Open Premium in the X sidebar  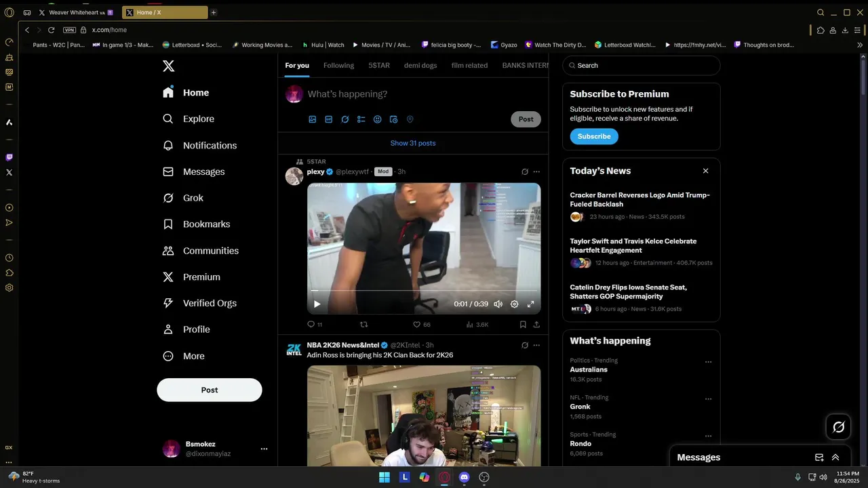click(x=192, y=277)
